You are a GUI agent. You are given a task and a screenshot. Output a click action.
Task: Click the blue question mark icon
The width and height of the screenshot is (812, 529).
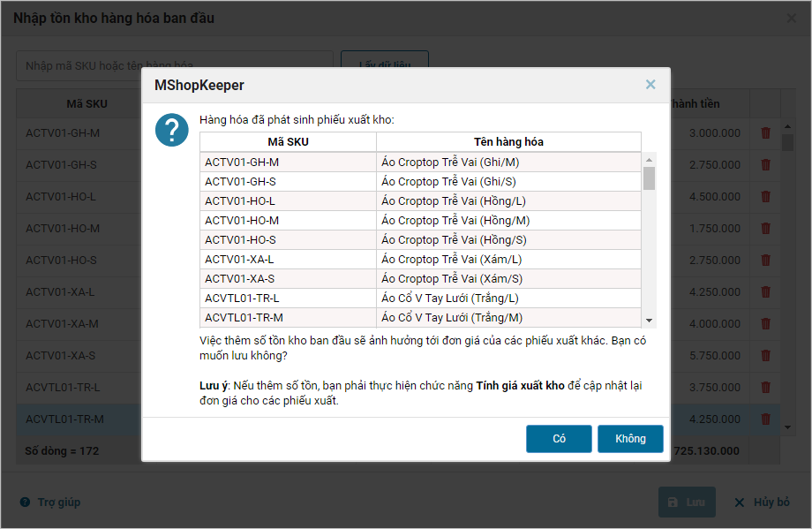172,130
